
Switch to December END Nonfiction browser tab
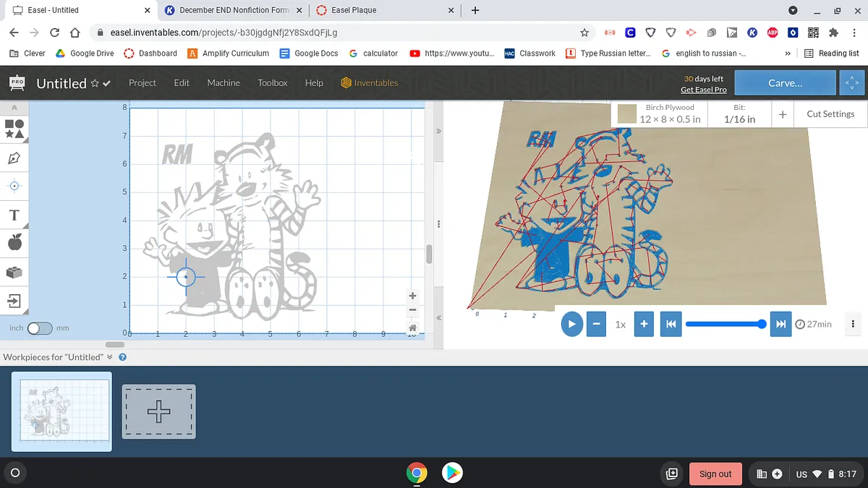coord(234,10)
